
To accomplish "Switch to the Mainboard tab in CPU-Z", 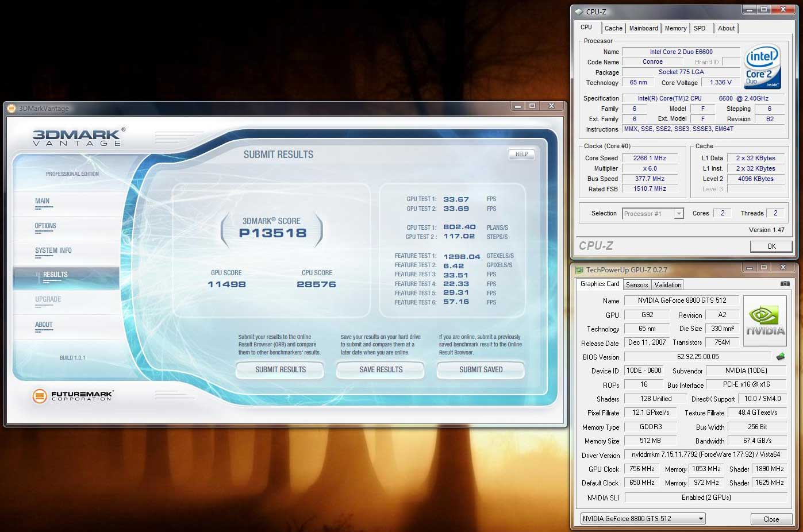I will point(643,28).
